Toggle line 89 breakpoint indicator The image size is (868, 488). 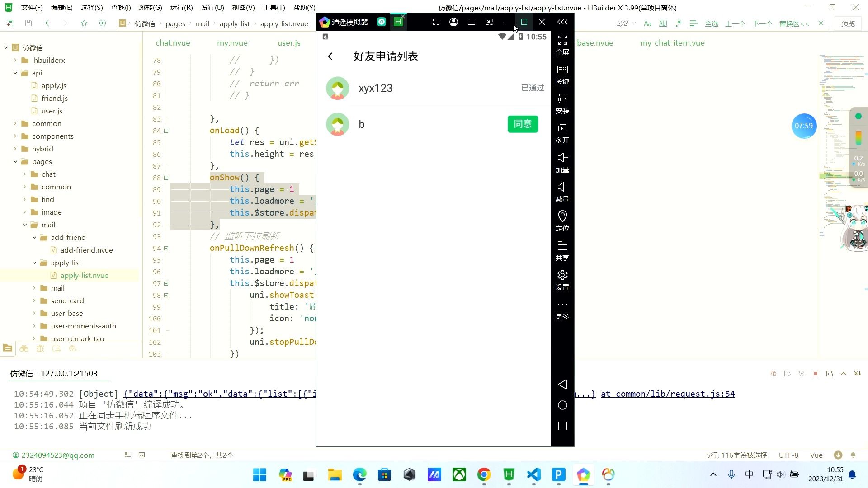[147, 189]
